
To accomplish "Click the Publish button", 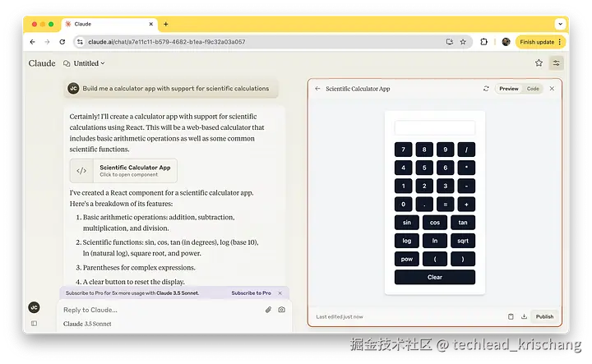I will tap(544, 316).
